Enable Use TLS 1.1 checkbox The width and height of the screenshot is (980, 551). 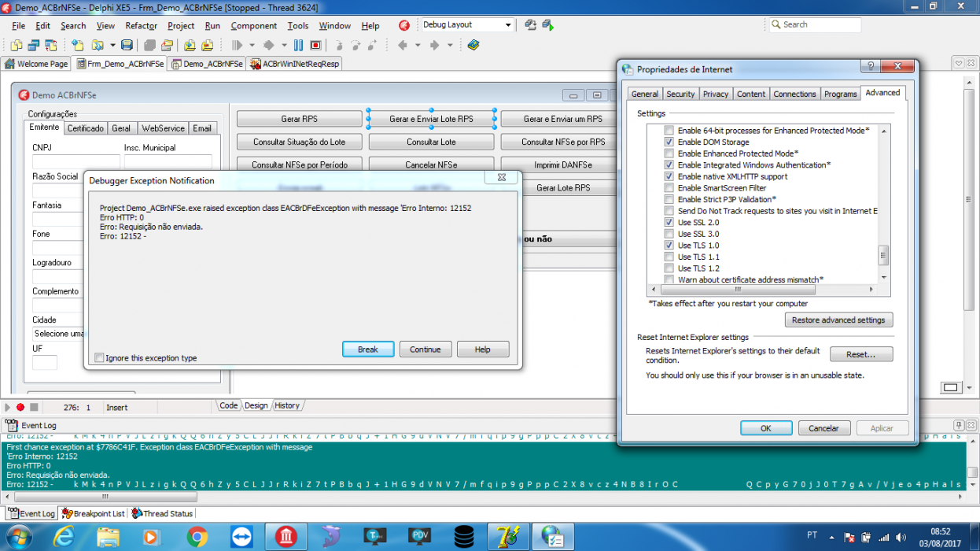pos(669,257)
